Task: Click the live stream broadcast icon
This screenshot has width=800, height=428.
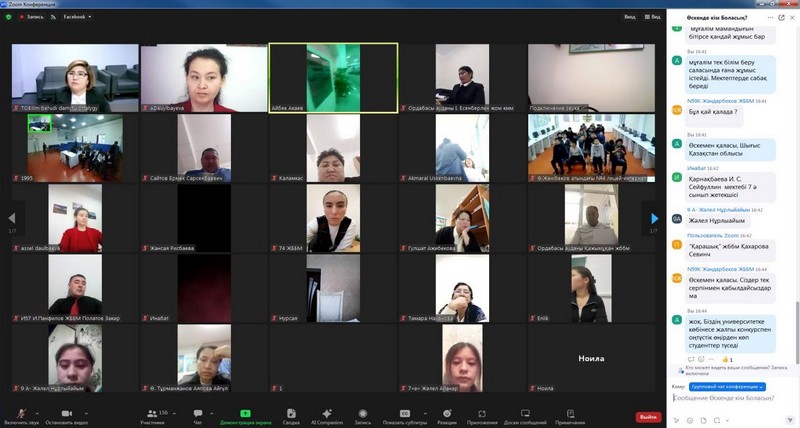Action: (54, 17)
